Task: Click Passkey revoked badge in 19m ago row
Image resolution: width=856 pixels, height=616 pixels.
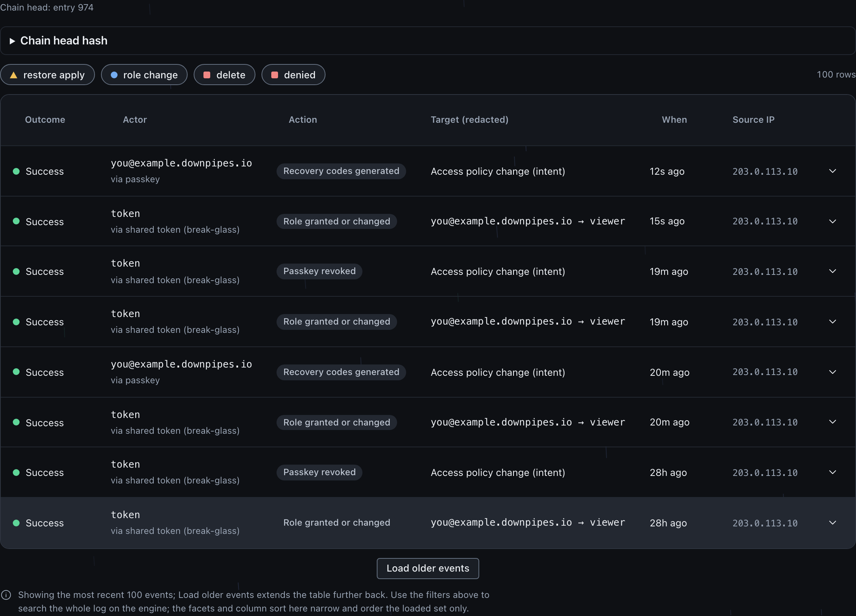Action: tap(319, 271)
